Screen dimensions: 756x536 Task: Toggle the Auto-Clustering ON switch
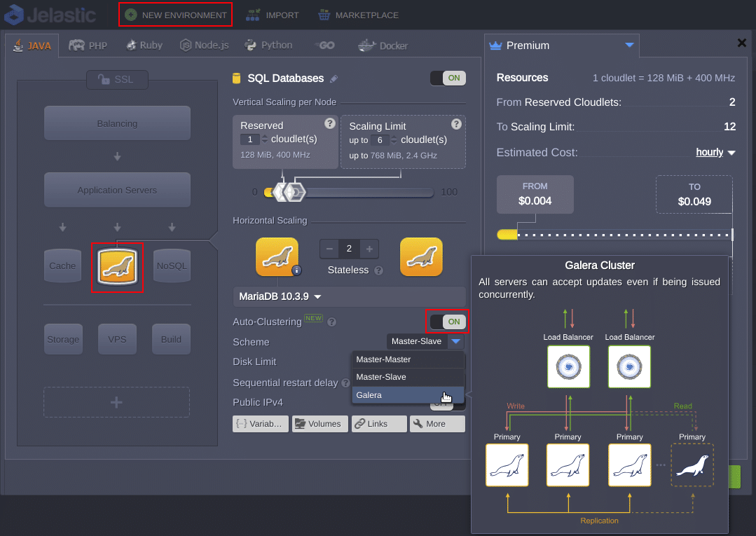pyautogui.click(x=448, y=322)
